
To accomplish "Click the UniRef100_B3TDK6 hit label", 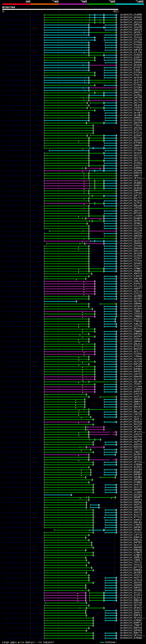I will 131,42.
